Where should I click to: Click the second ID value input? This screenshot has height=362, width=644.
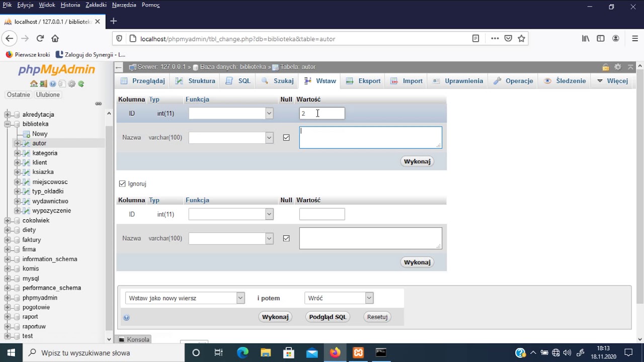point(322,214)
